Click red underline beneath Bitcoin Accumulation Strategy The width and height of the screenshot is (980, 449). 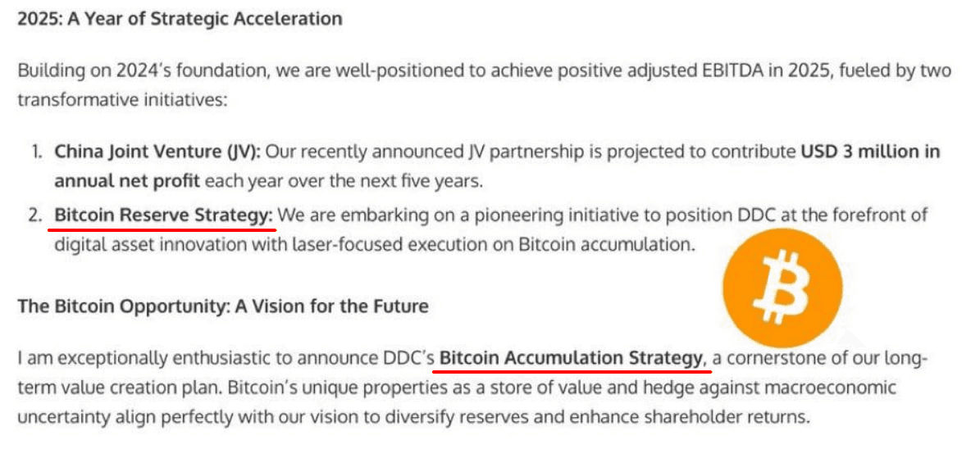[572, 370]
